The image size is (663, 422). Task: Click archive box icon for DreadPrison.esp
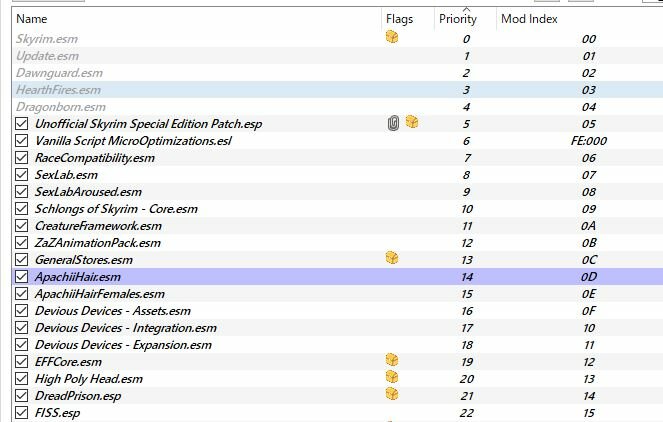coord(392,394)
